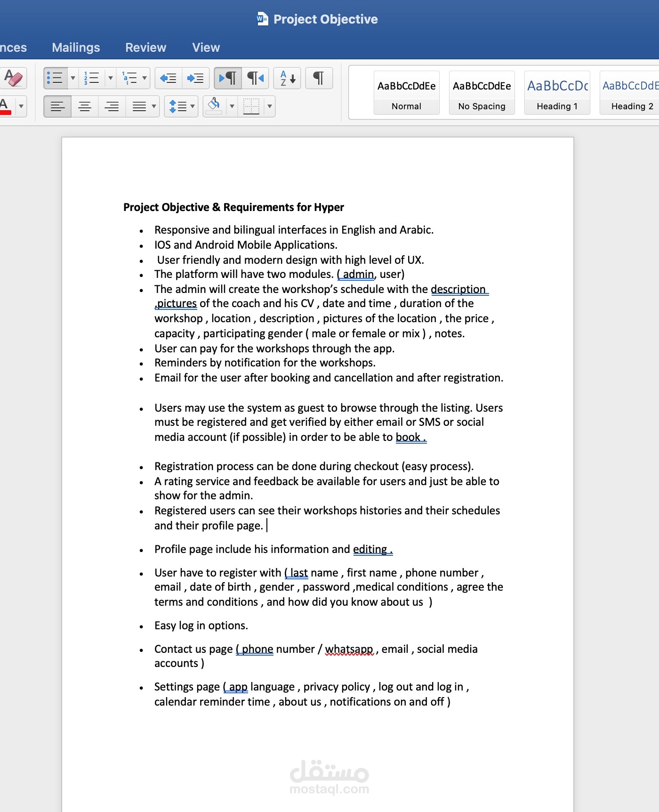Click the Project Objective window title
The height and width of the screenshot is (812, 659).
tap(326, 19)
